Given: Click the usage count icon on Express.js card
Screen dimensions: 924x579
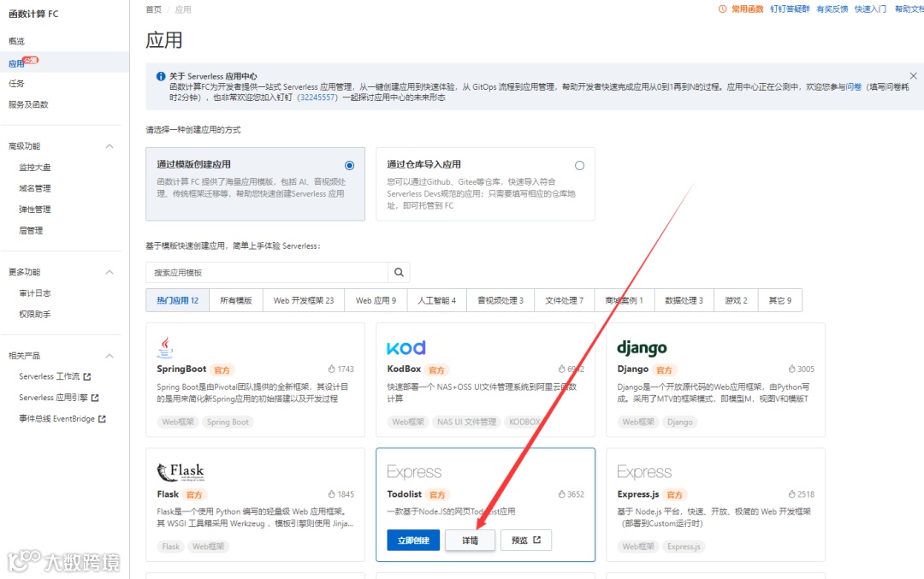Looking at the screenshot, I should (x=792, y=494).
